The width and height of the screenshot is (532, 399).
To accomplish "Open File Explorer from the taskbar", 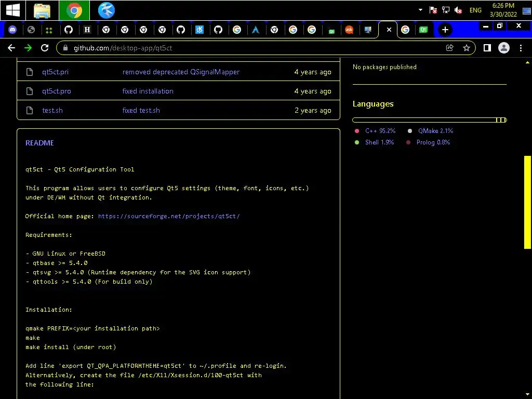I will 42,10.
